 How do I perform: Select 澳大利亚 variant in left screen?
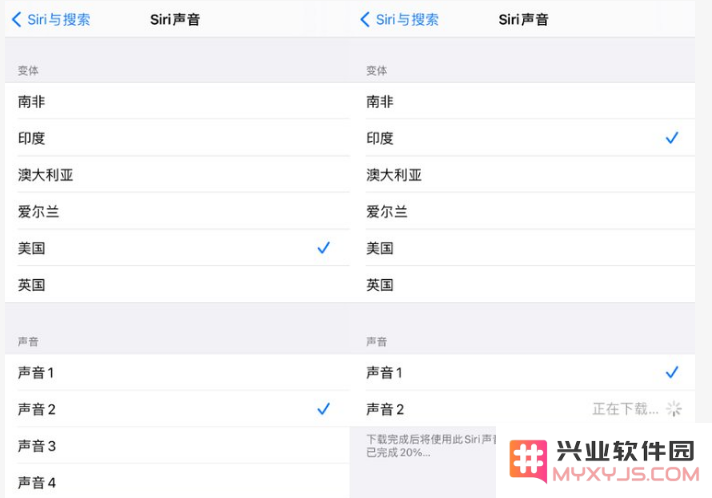pyautogui.click(x=177, y=175)
